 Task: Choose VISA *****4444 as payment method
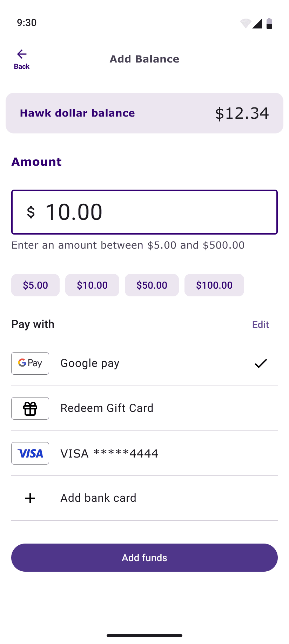pos(109,453)
